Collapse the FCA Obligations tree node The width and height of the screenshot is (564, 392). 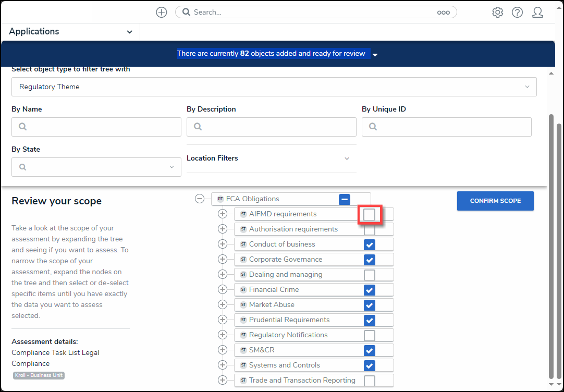pos(200,199)
